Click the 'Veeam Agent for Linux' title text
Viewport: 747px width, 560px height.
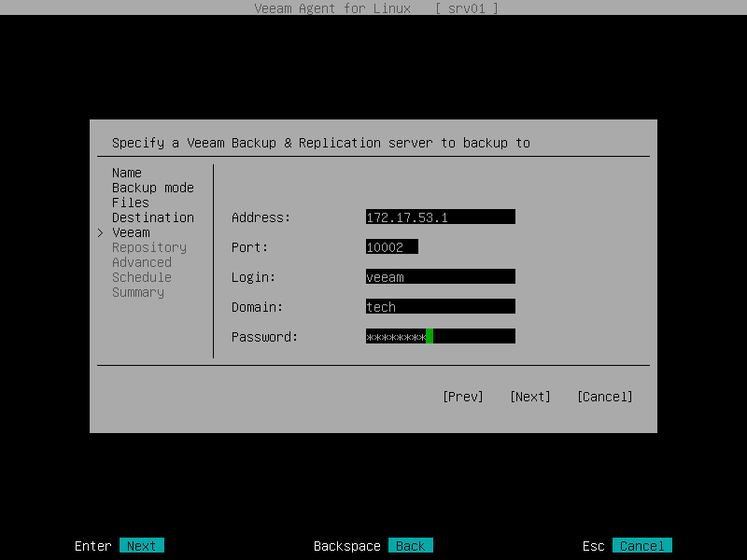tap(332, 8)
